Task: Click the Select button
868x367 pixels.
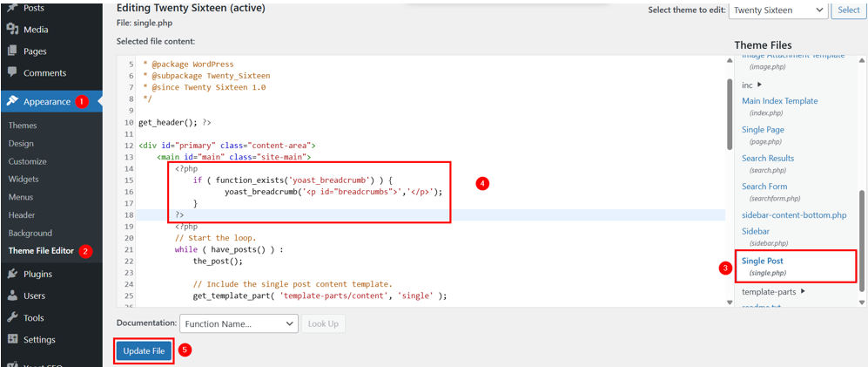Action: (849, 10)
